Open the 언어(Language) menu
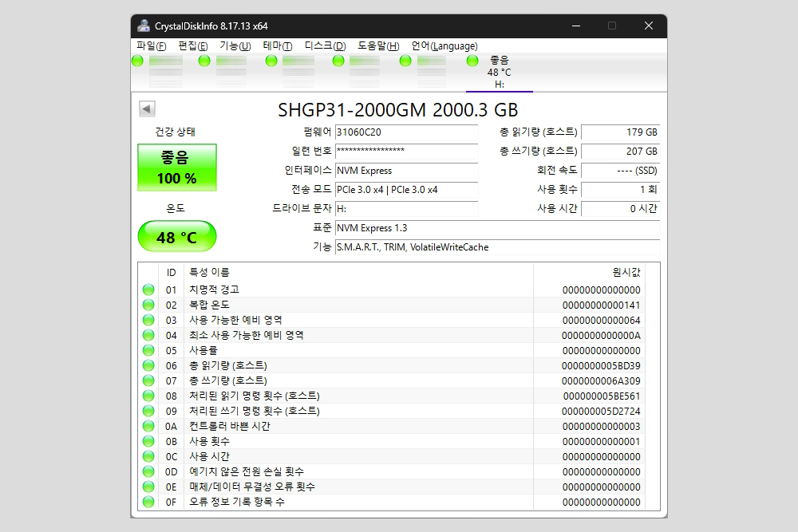Image resolution: width=798 pixels, height=532 pixels. coord(444,45)
